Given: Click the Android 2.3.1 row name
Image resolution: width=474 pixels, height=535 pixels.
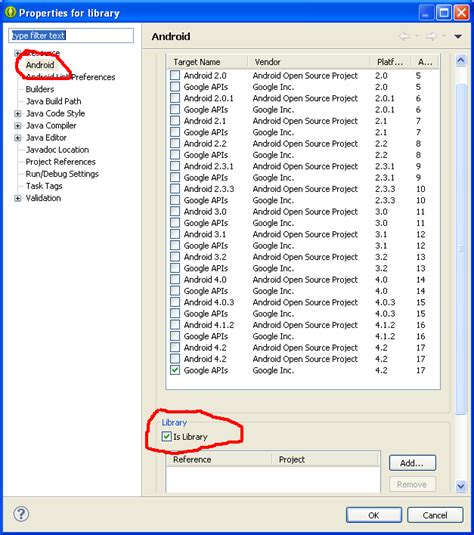Looking at the screenshot, I should click(x=209, y=166).
